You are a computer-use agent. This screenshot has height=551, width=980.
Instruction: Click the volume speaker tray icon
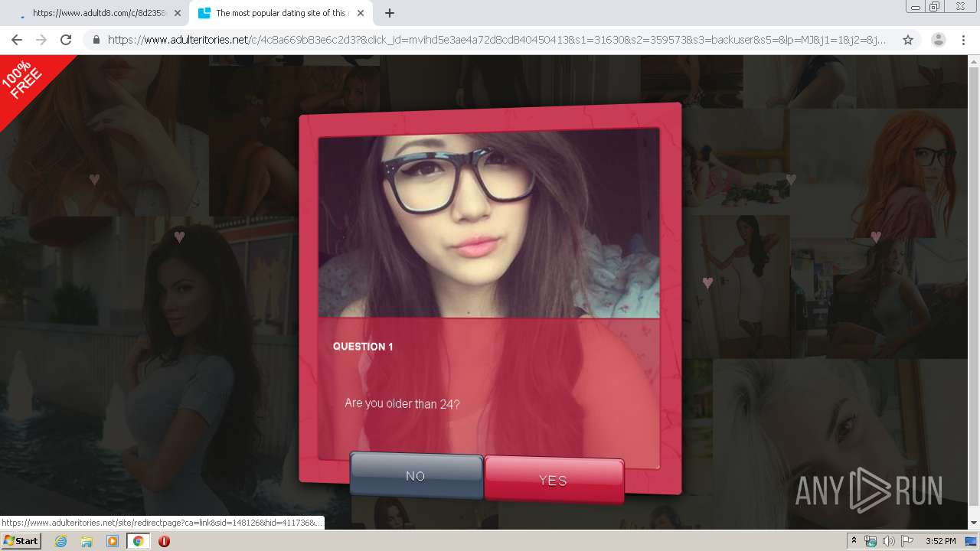[888, 541]
